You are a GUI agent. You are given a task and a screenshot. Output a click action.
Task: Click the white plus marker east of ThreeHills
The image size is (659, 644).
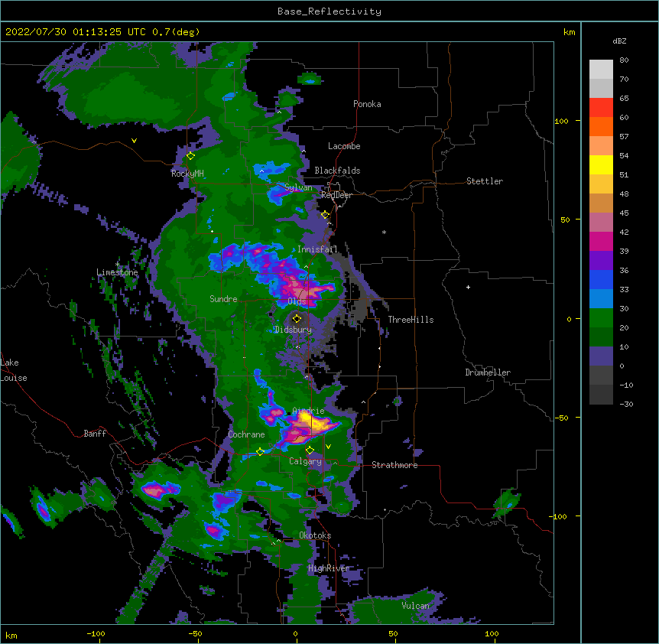[x=468, y=287]
